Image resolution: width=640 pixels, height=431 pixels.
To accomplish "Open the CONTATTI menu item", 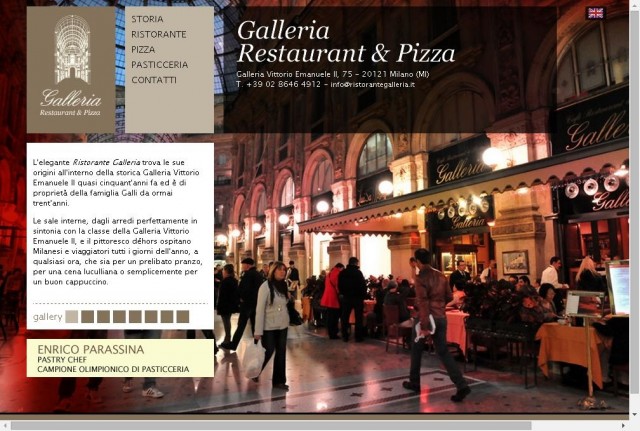I will point(154,80).
